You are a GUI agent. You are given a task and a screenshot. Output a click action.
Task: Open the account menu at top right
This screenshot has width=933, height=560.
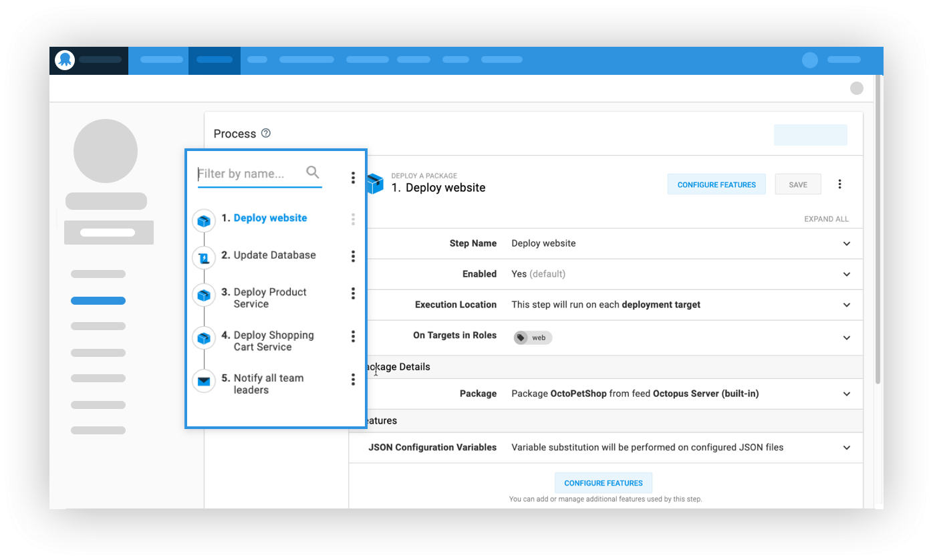[809, 59]
